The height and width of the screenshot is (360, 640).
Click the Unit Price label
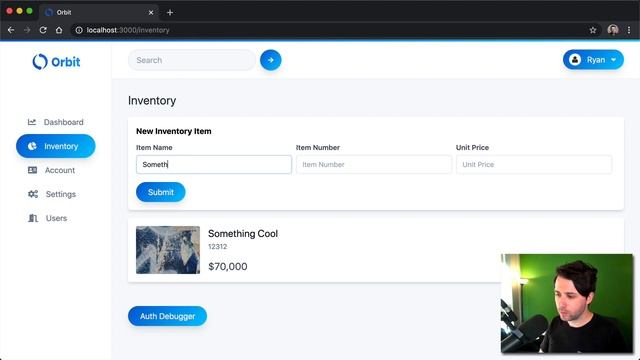tap(472, 147)
